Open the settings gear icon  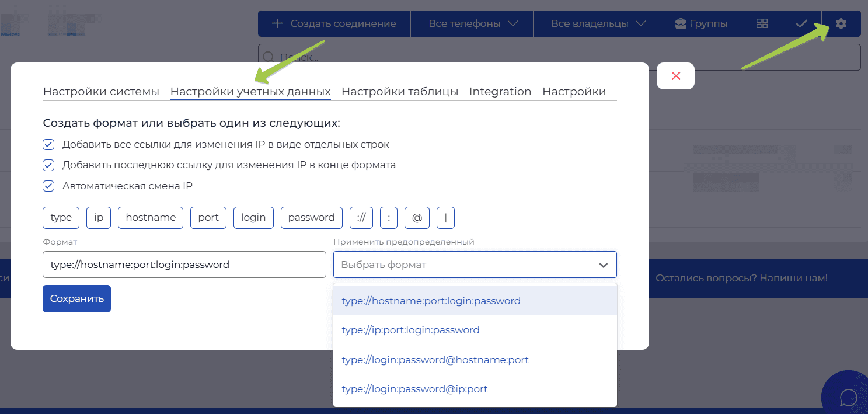click(x=841, y=24)
